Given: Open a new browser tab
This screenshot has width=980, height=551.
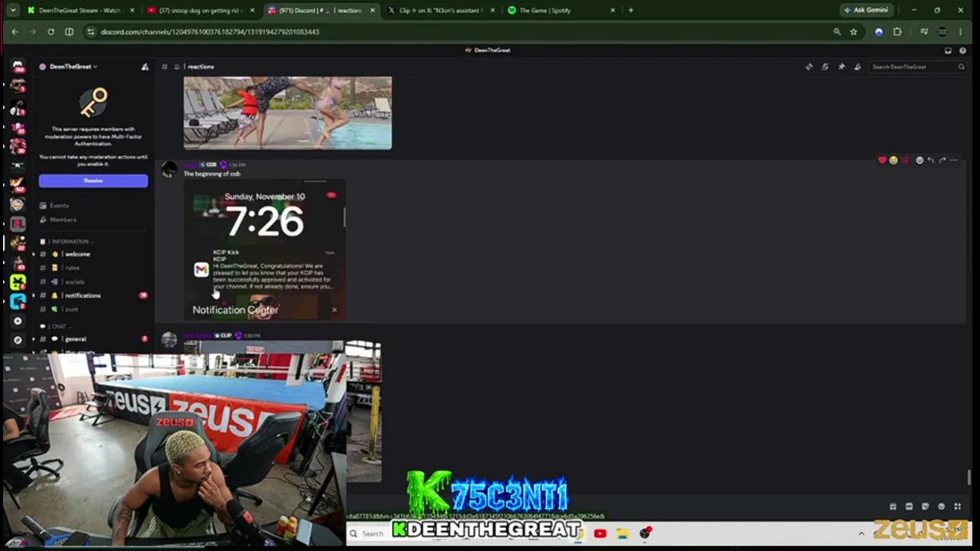Looking at the screenshot, I should 630,10.
